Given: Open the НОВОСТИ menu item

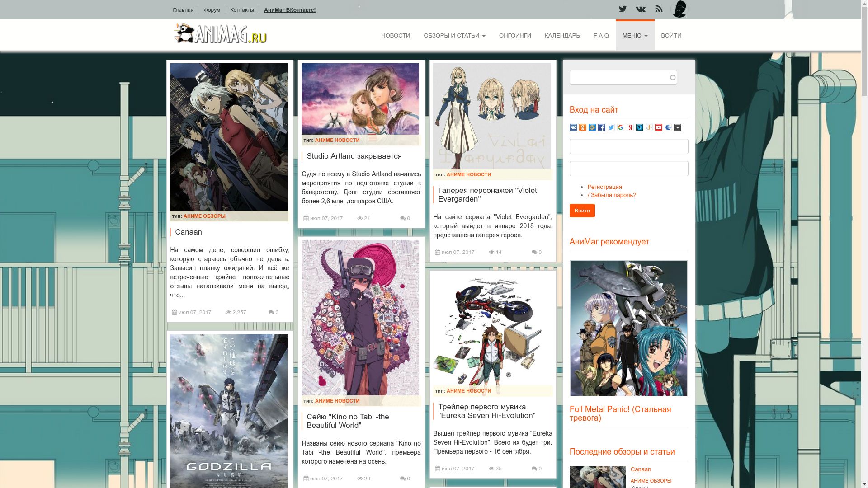Looking at the screenshot, I should coord(396,35).
